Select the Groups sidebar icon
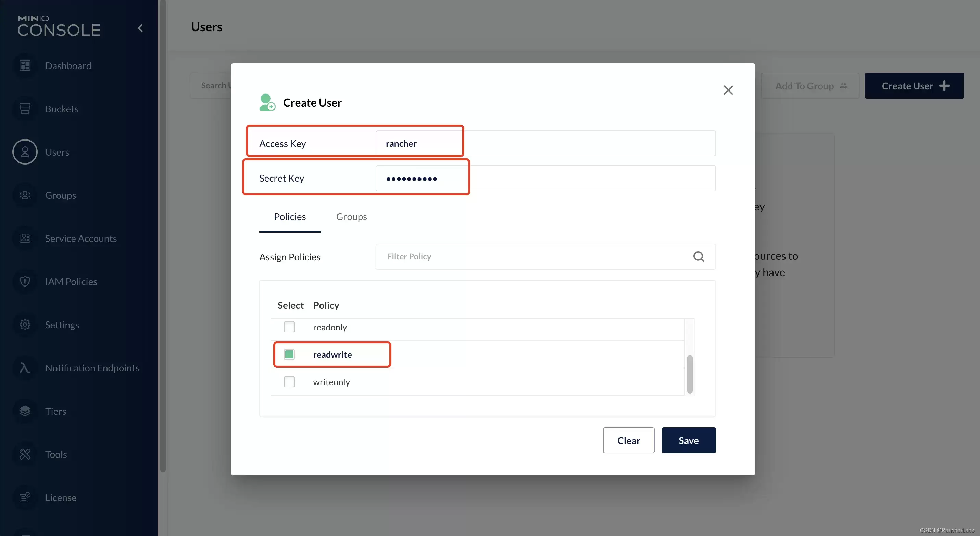 (25, 195)
